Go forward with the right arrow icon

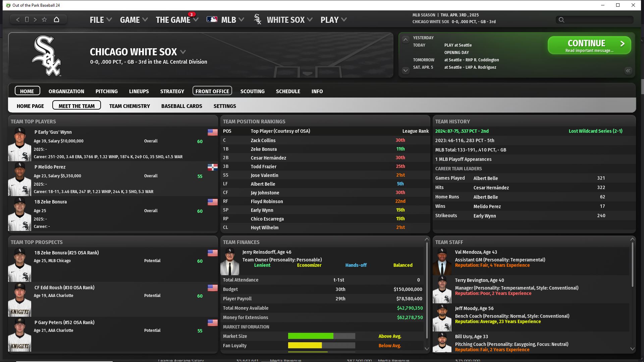point(35,19)
